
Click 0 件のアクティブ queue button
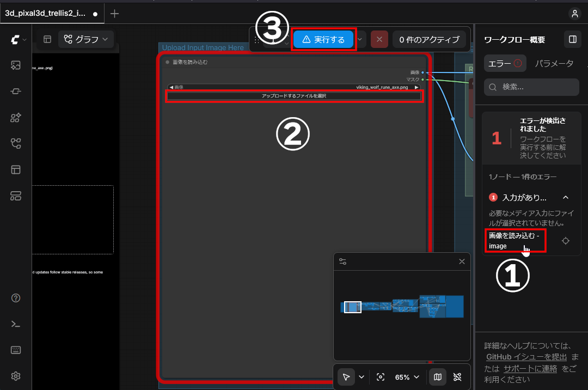click(x=429, y=39)
